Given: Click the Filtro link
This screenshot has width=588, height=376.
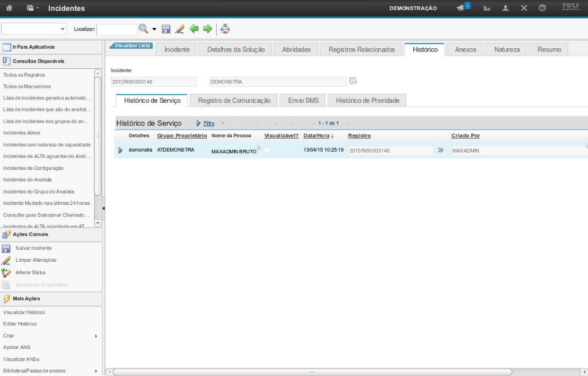Looking at the screenshot, I should [209, 123].
